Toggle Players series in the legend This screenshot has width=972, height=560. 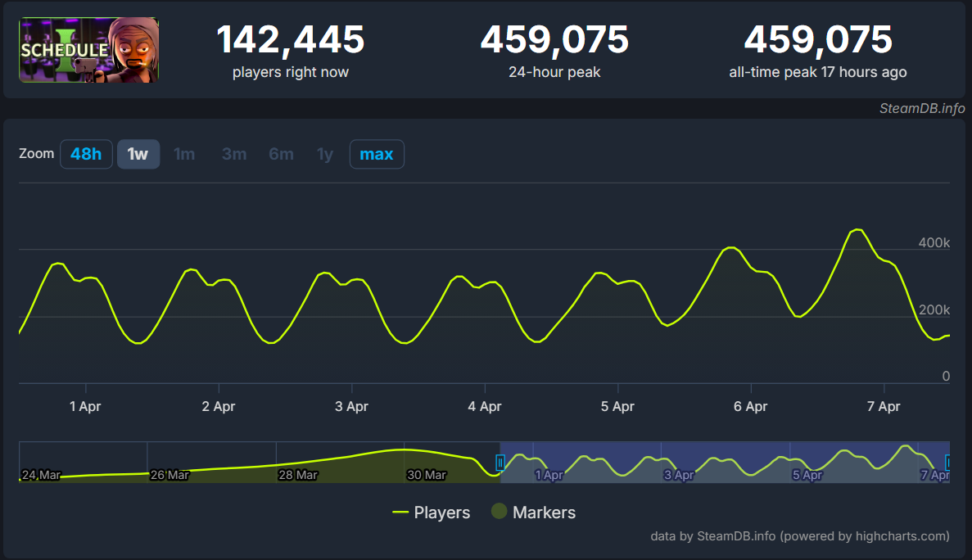(x=432, y=513)
